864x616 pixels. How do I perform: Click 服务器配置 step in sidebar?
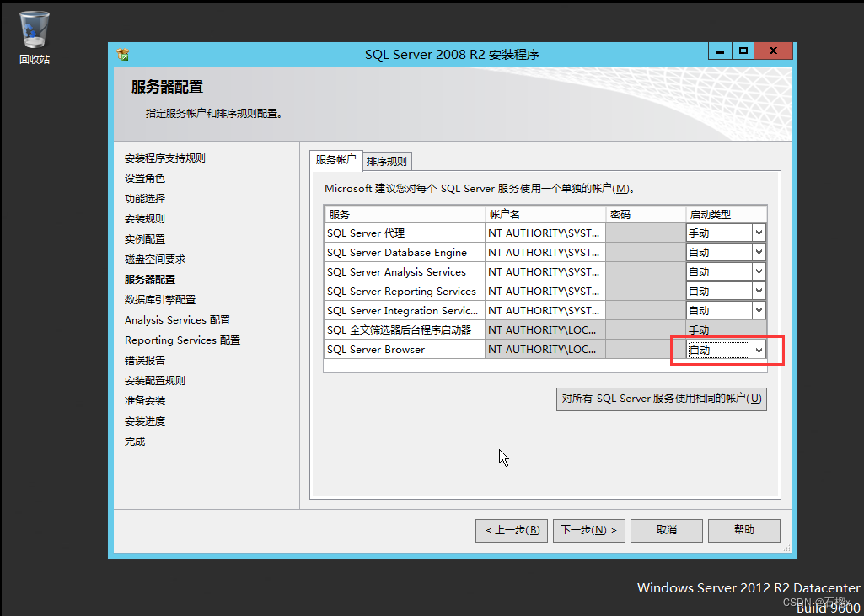tap(150, 280)
